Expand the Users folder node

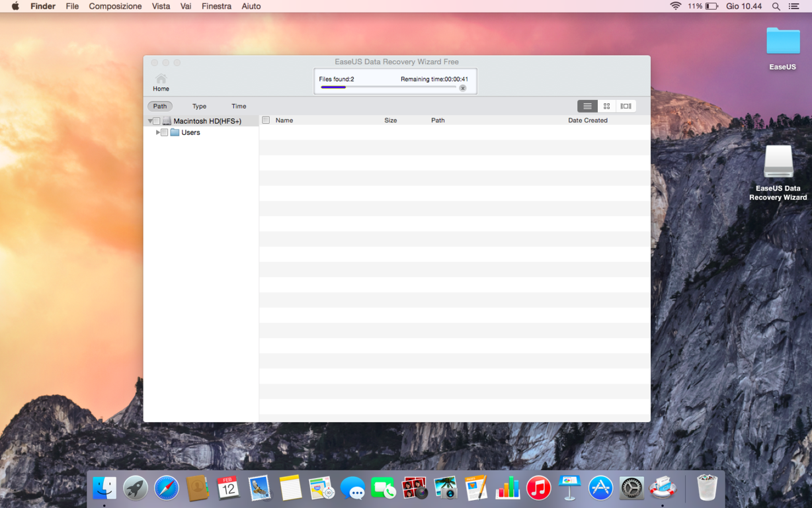[x=158, y=132]
